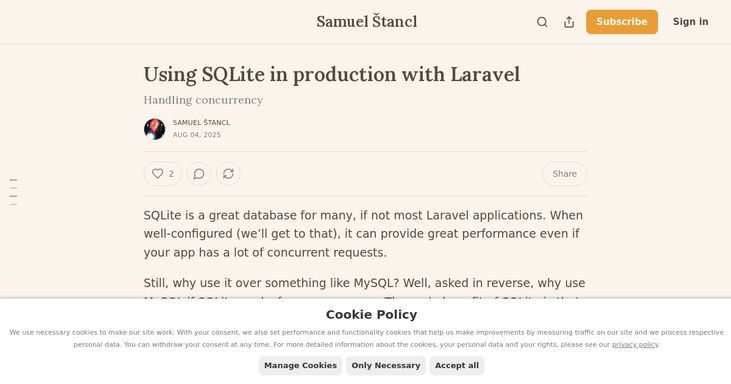Screen dimensions: 731x384
Task: Click the article title Using SQLite in production
Action: click(x=331, y=75)
